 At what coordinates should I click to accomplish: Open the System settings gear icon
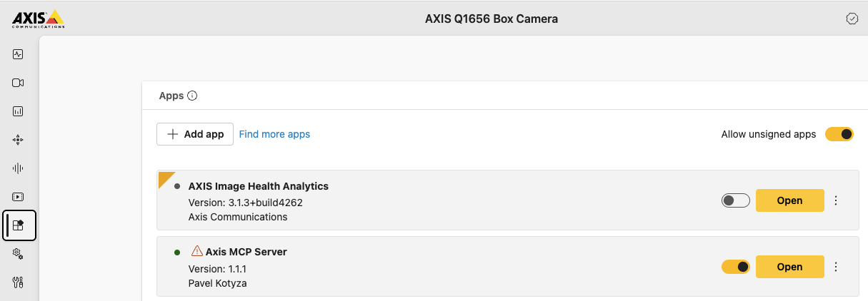click(19, 254)
